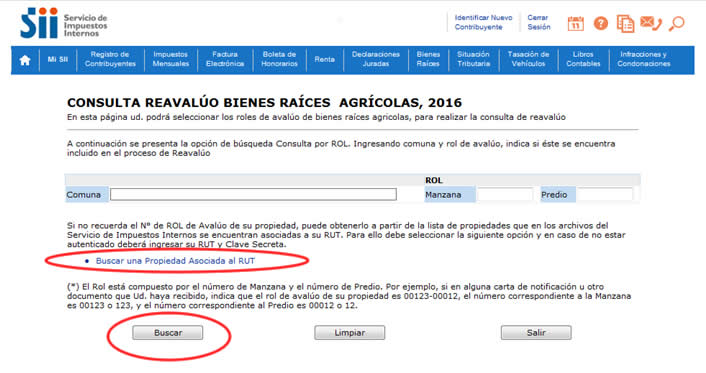
Task: Open Situación Tributaria menu
Action: click(x=474, y=59)
